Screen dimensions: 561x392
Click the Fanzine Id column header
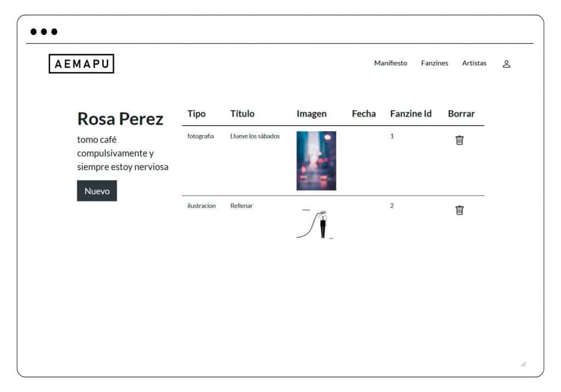tap(411, 114)
